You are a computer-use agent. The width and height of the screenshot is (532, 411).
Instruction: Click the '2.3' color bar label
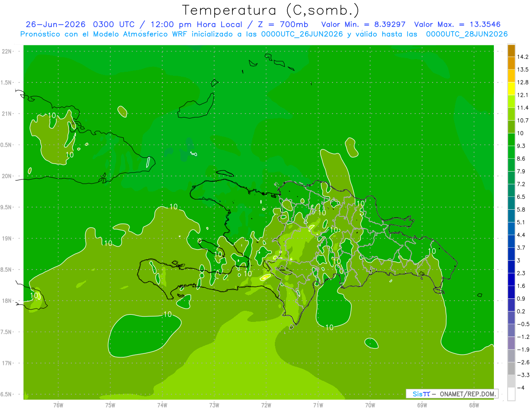click(x=521, y=273)
